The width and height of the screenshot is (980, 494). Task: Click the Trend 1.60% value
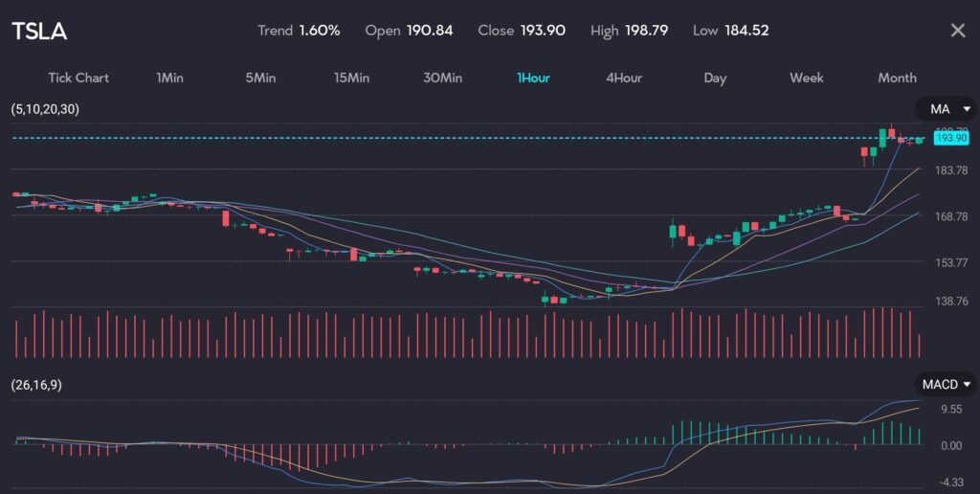coord(319,31)
